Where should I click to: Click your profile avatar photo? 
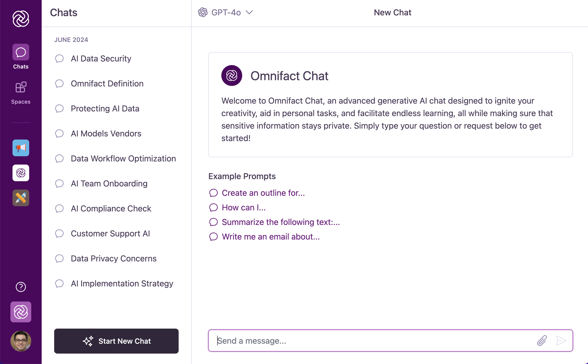point(21,341)
